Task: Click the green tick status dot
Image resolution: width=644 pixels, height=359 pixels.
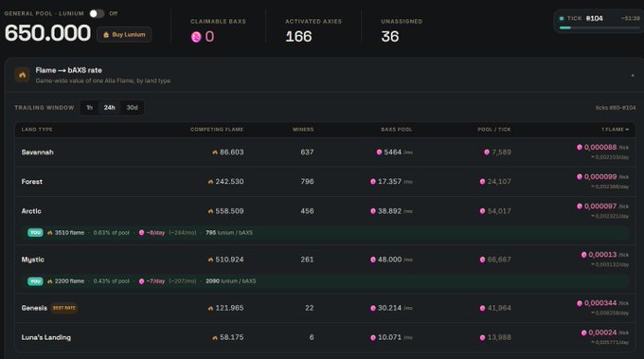Action: (562, 19)
